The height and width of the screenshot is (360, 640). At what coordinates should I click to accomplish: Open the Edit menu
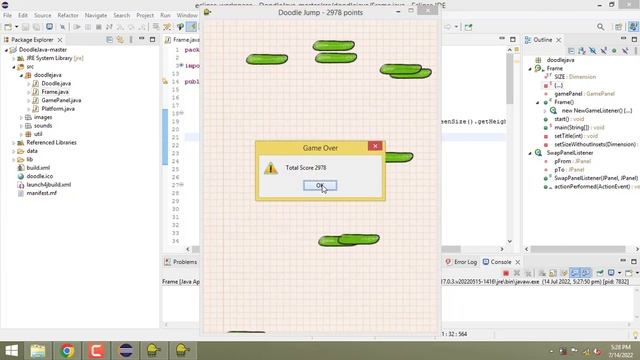point(23,15)
